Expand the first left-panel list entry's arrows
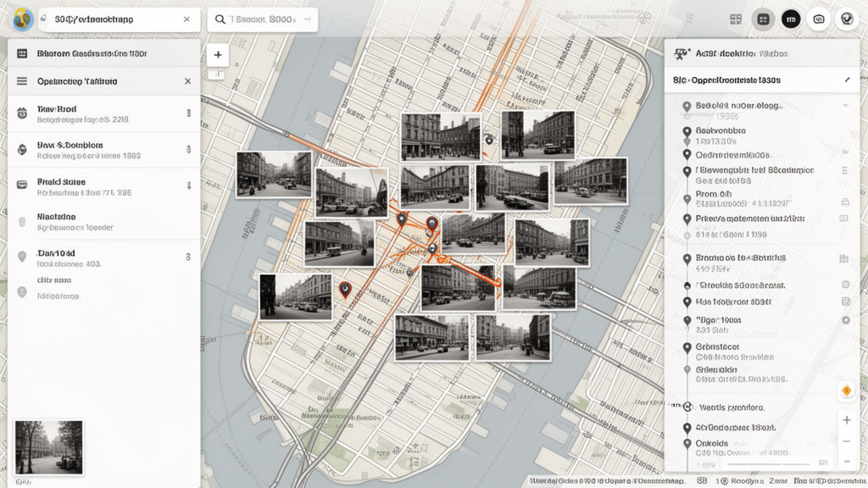The height and width of the screenshot is (488, 868). (x=187, y=114)
